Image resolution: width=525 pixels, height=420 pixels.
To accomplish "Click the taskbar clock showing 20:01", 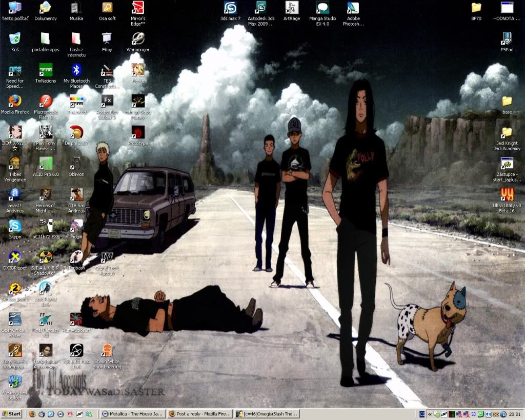I will click(x=515, y=414).
